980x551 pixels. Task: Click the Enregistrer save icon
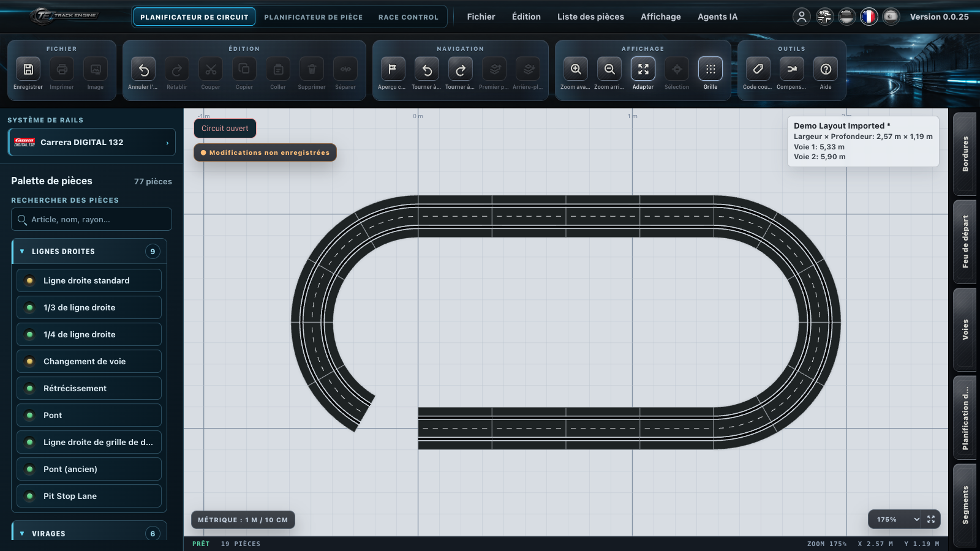[28, 69]
